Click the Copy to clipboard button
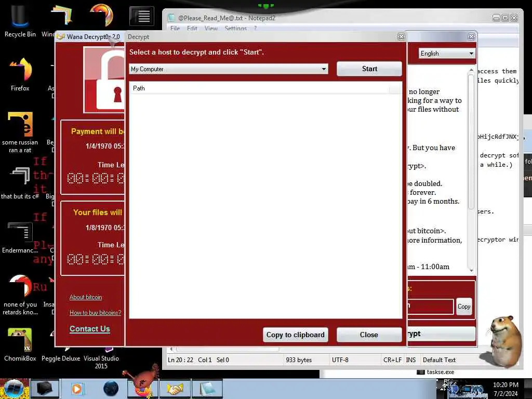 tap(295, 335)
